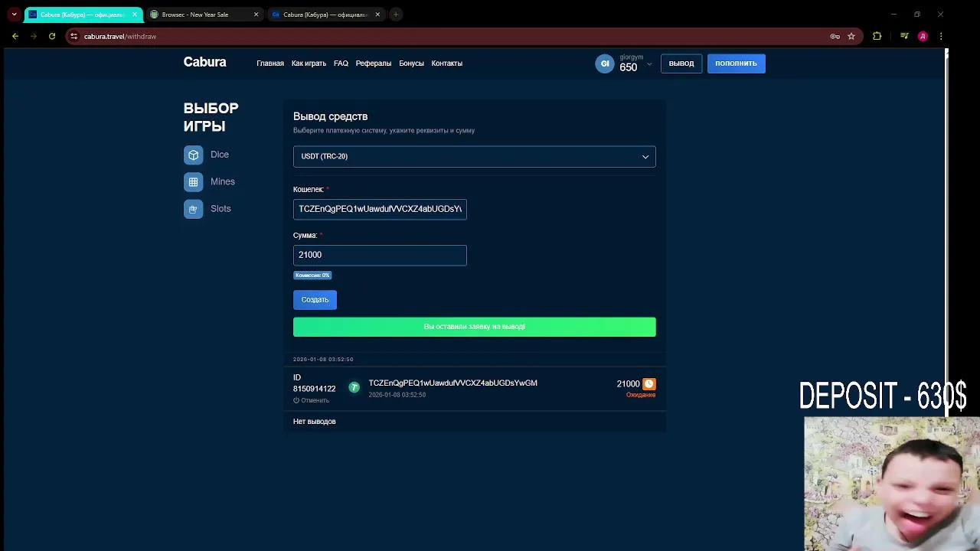Open Как играть menu item
980x551 pixels.
[x=309, y=64]
